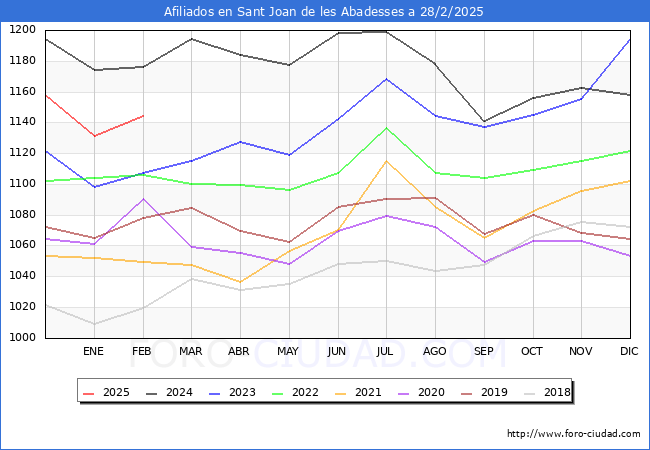The width and height of the screenshot is (650, 450).
Task: Click the 1100 y-axis value
Action: tap(22, 183)
